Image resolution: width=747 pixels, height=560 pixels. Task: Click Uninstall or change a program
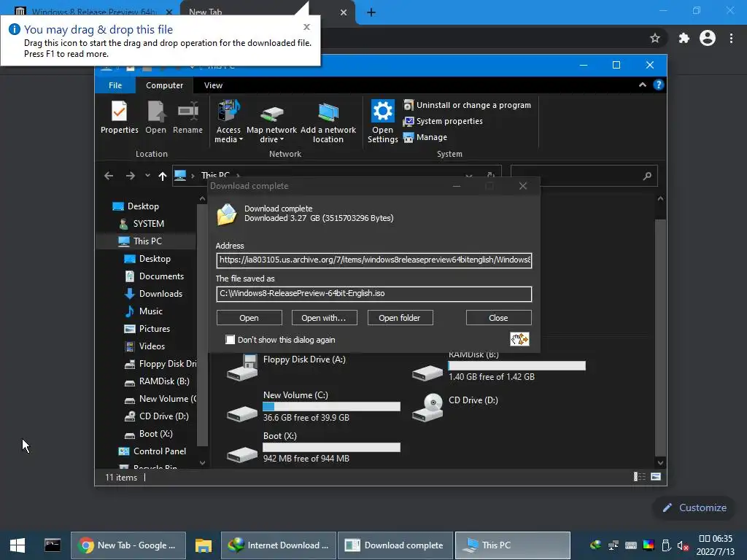coord(468,105)
